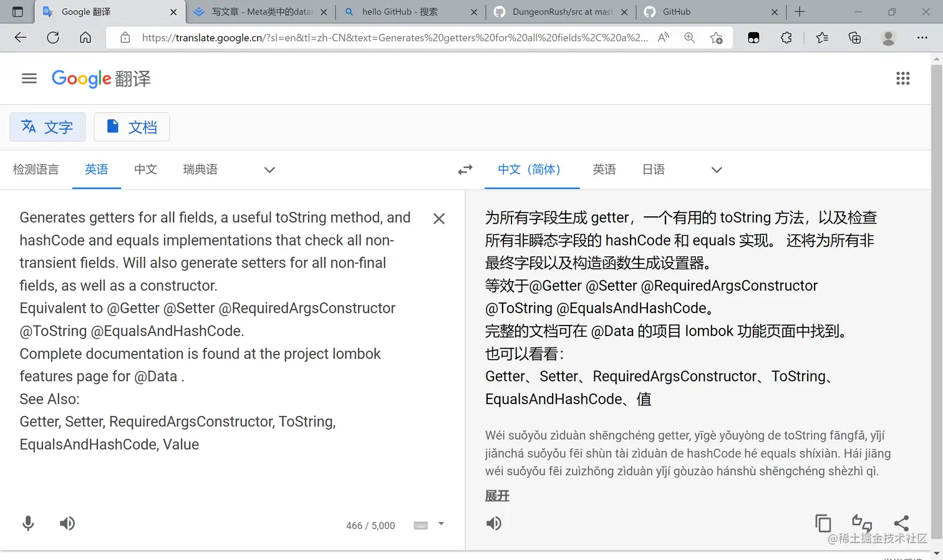Clear the source text with the X
Screen dimensions: 943x560
pyautogui.click(x=439, y=219)
